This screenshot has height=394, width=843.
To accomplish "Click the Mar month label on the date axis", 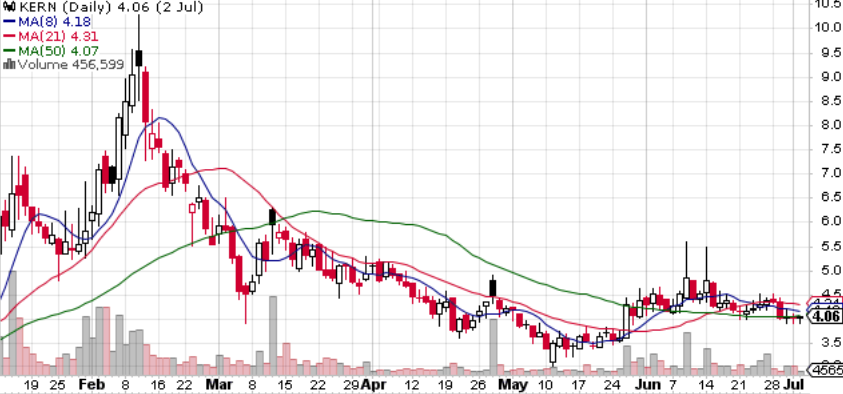I will 219,385.
